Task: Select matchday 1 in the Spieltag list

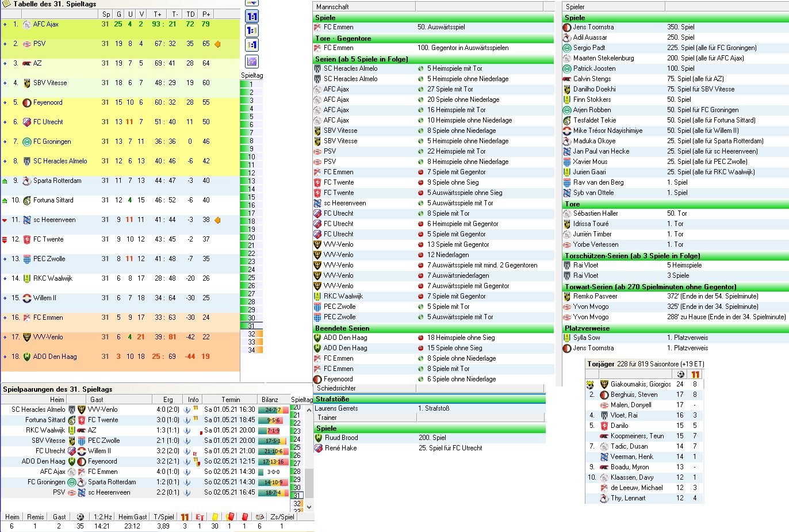Action: pyautogui.click(x=251, y=85)
